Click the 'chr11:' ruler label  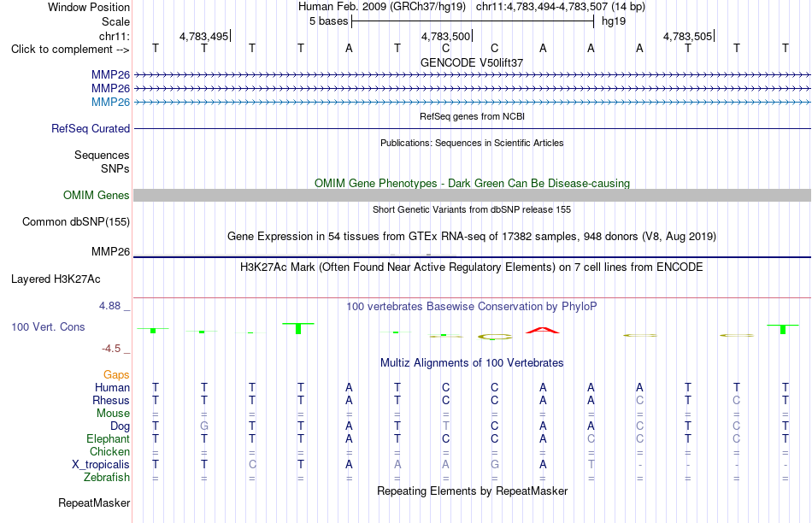(115, 36)
